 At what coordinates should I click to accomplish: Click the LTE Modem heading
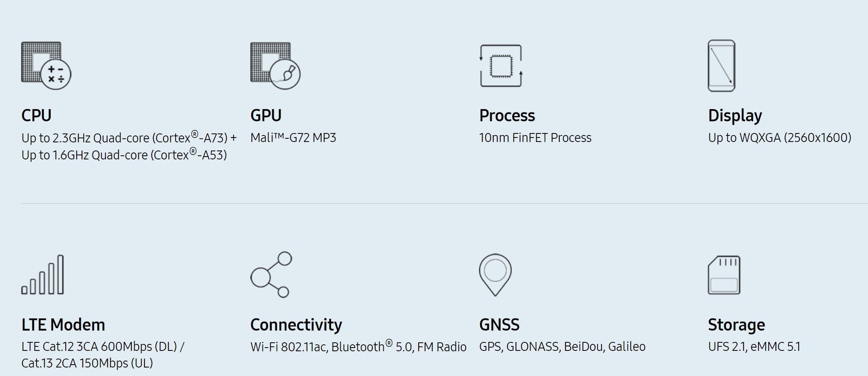63,325
